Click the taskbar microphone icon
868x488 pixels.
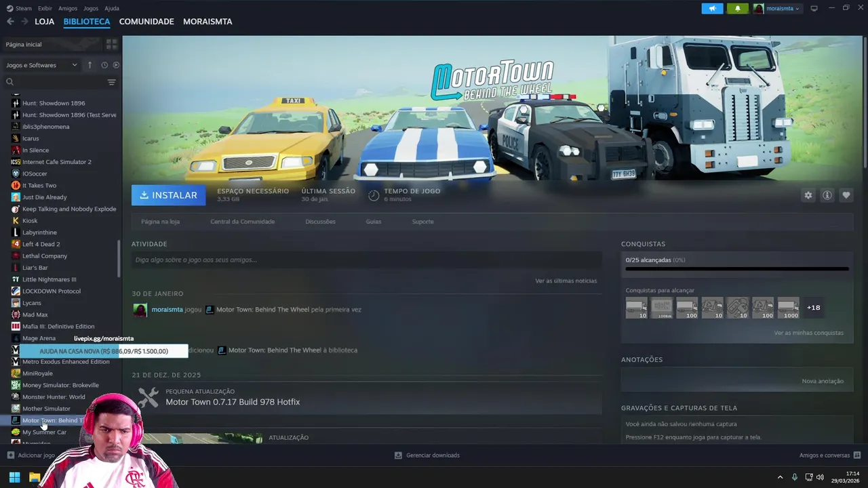(x=795, y=477)
